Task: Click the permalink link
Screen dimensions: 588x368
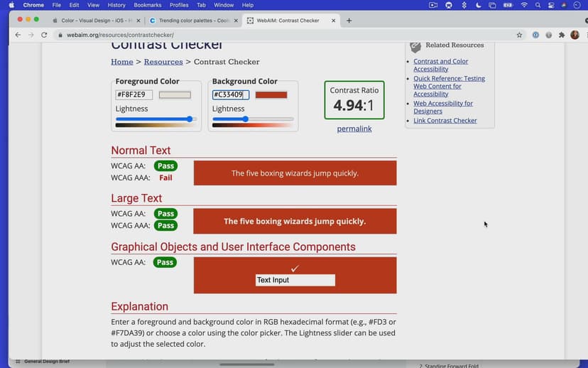Action: tap(354, 129)
